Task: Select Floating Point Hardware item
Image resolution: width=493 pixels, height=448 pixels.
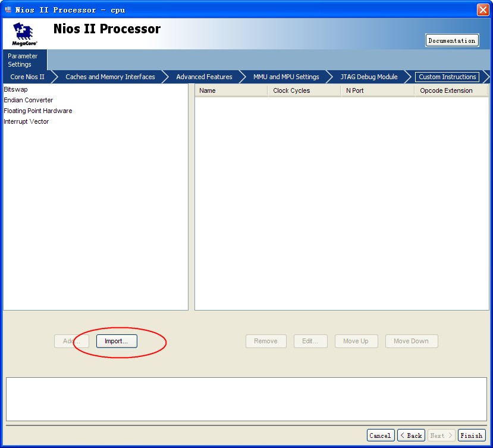Action: (x=38, y=111)
